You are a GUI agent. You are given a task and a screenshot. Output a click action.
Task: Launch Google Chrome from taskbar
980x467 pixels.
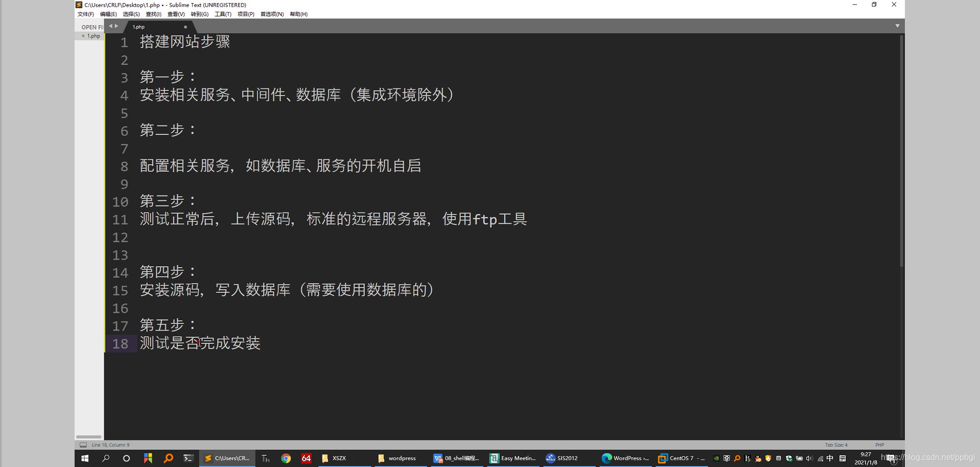tap(286, 458)
